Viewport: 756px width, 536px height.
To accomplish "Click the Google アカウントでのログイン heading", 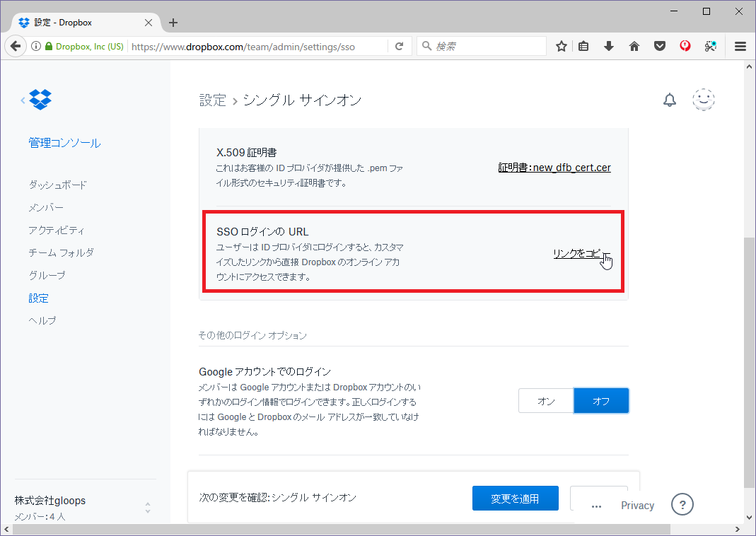I will pos(264,372).
